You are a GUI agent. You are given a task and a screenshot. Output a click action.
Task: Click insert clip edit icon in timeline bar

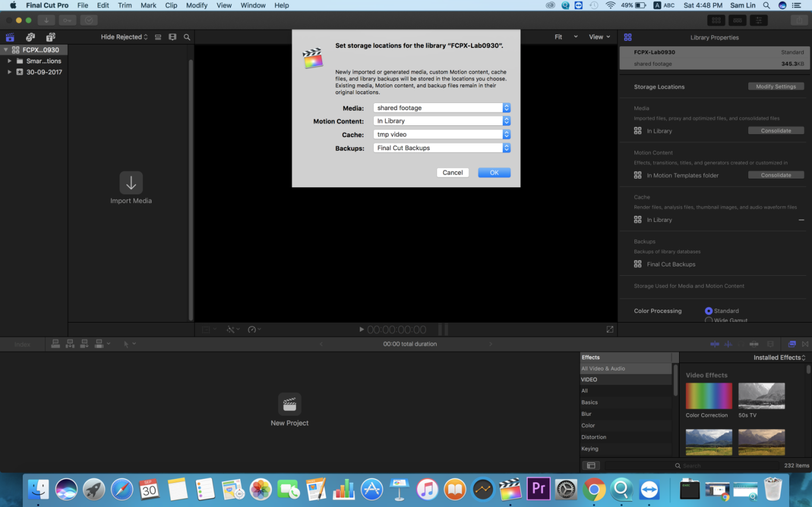tap(70, 344)
